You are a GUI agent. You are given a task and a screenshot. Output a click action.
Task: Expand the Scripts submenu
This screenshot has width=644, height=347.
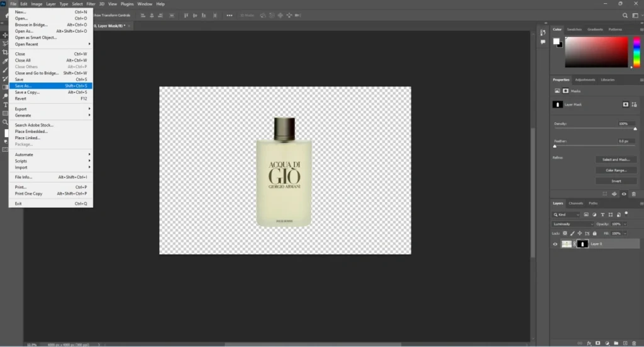click(x=51, y=161)
